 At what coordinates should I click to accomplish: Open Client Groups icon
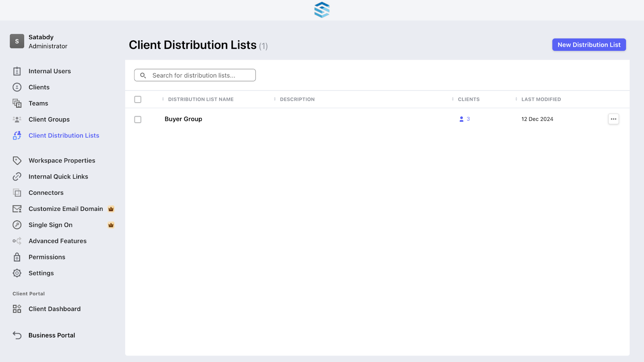pyautogui.click(x=17, y=119)
